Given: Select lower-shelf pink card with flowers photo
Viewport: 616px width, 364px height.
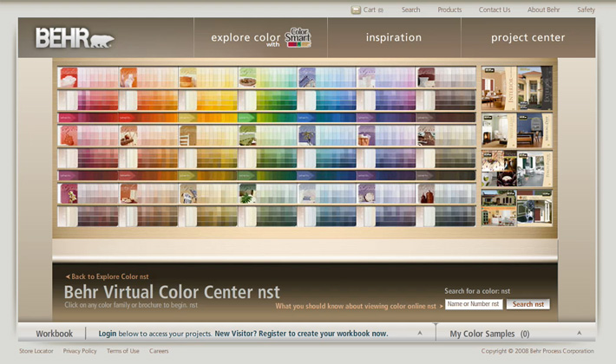Looking at the screenshot, I should click(69, 194).
